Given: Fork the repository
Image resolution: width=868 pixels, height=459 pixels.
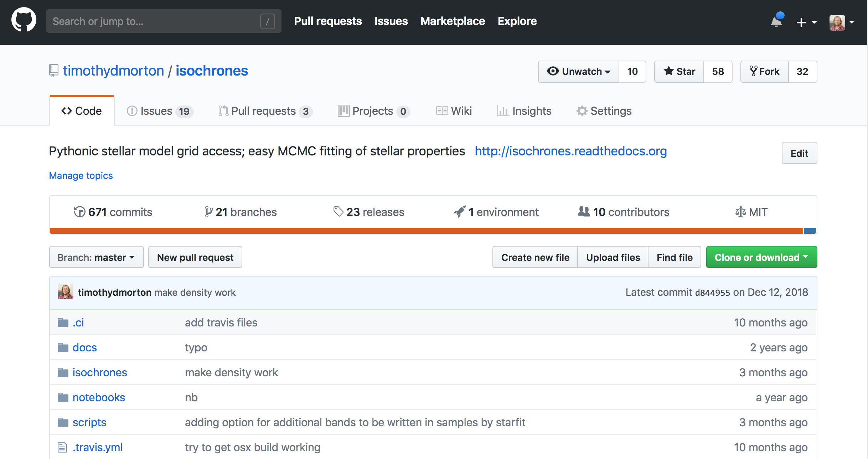Looking at the screenshot, I should click(x=765, y=72).
